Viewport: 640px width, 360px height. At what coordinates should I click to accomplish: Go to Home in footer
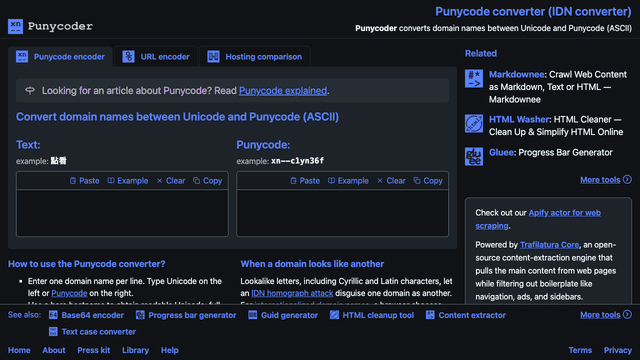(19, 350)
